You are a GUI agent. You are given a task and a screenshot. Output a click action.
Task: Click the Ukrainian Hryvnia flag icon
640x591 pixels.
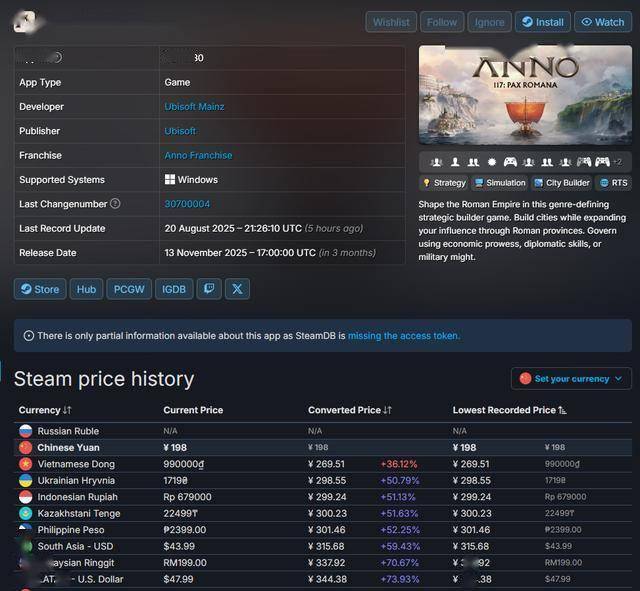(26, 480)
